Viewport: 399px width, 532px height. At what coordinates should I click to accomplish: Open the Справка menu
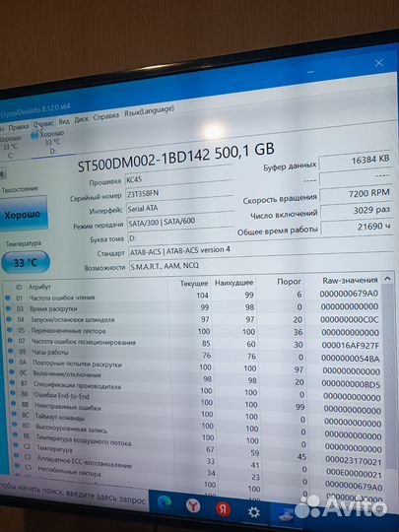tap(106, 116)
